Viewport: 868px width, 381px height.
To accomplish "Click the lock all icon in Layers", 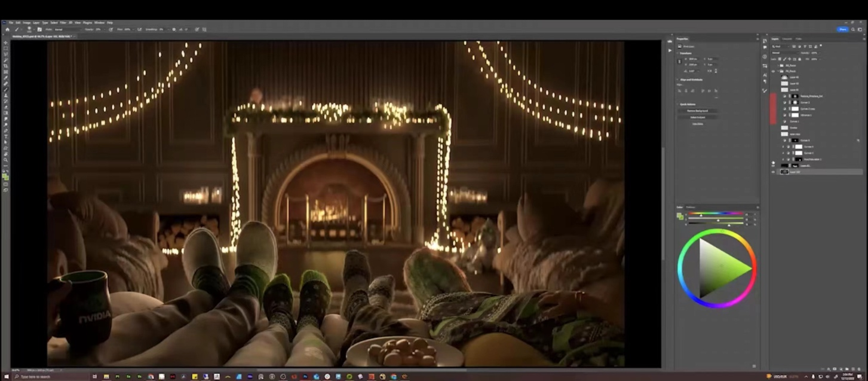I will (799, 59).
